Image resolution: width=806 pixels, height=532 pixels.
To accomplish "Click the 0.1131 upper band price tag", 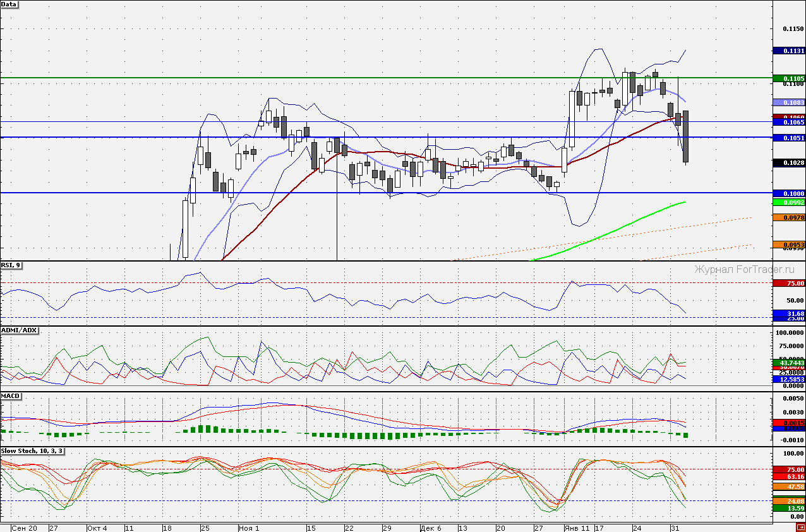I will click(789, 51).
